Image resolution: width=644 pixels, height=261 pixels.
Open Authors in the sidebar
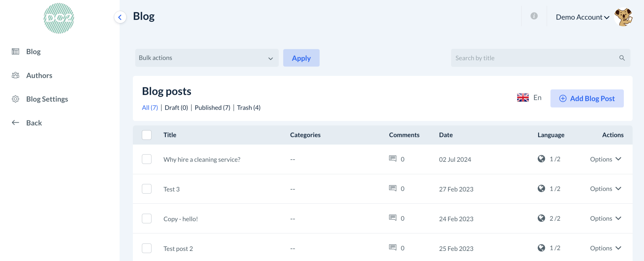pos(39,75)
